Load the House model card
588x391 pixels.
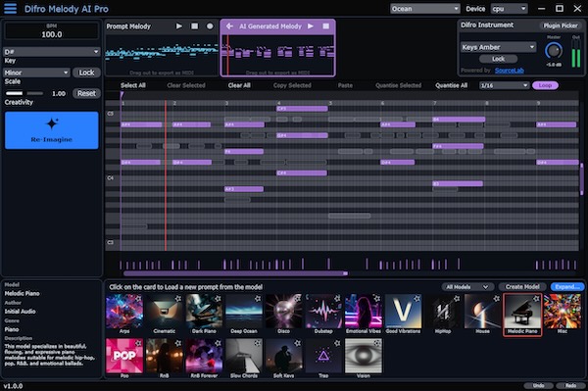point(482,314)
